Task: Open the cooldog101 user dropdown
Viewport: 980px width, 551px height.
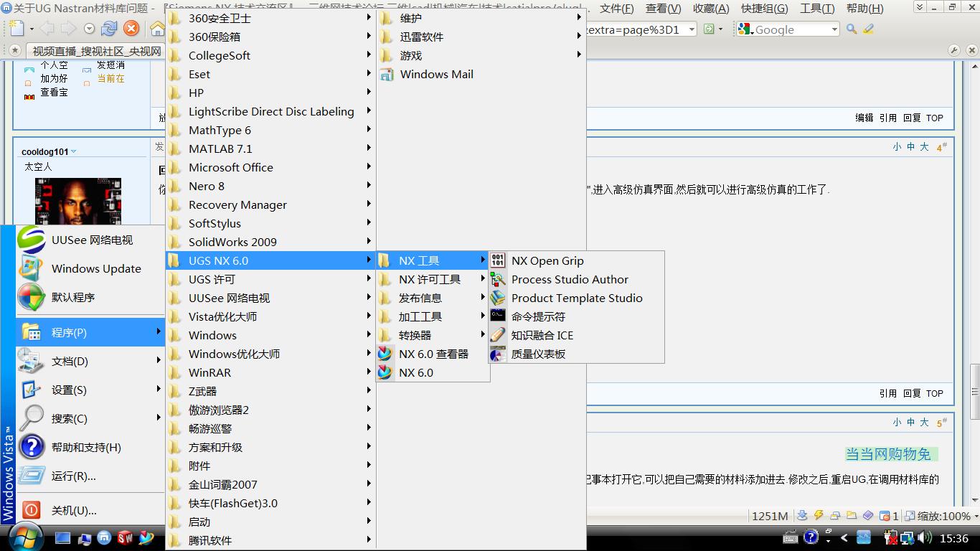Action: [x=73, y=152]
